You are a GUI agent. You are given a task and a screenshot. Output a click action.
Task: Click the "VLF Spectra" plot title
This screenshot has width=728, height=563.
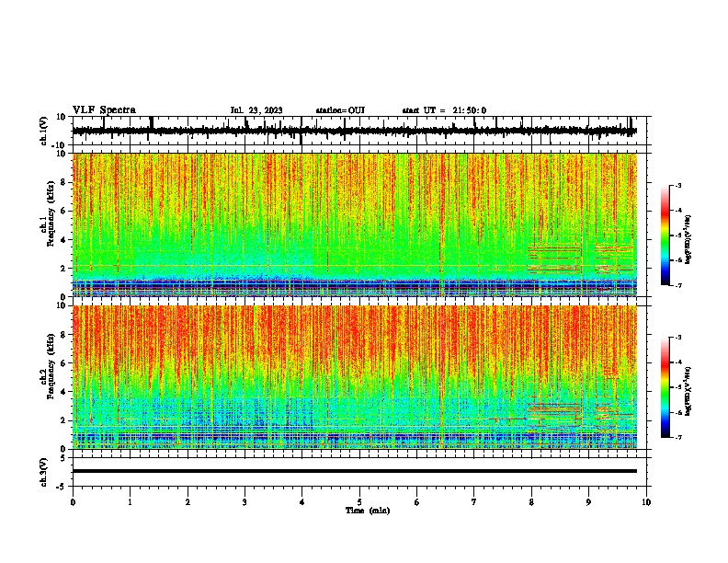click(104, 110)
